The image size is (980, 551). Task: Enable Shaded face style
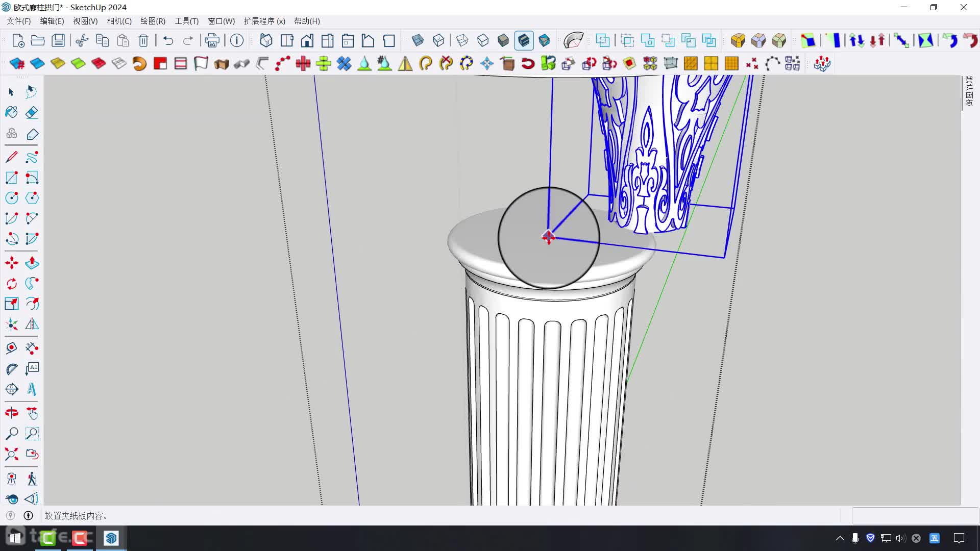(503, 40)
